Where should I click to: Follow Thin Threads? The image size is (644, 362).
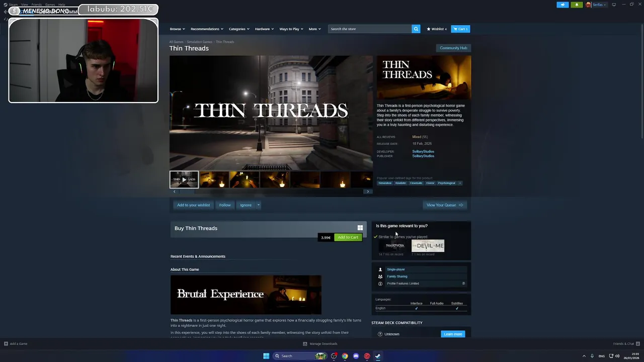coord(225,205)
